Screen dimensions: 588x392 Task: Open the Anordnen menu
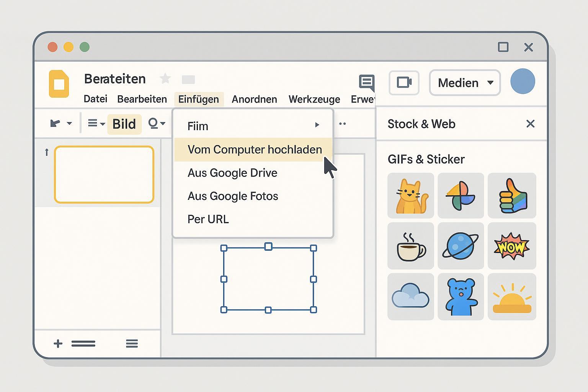(254, 100)
